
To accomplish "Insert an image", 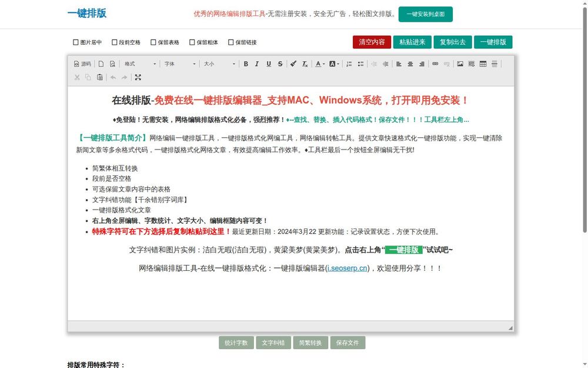I will tap(460, 64).
